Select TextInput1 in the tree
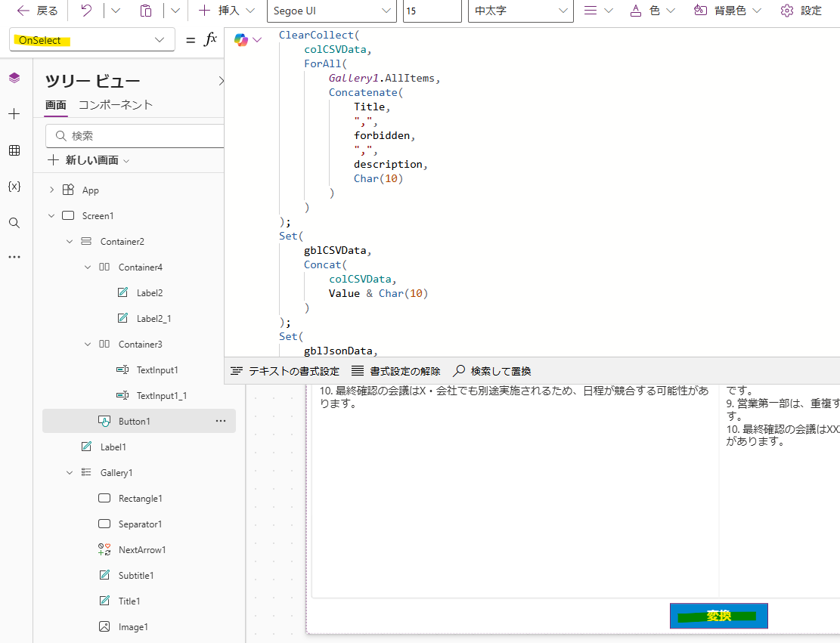The image size is (840, 643). click(x=157, y=370)
